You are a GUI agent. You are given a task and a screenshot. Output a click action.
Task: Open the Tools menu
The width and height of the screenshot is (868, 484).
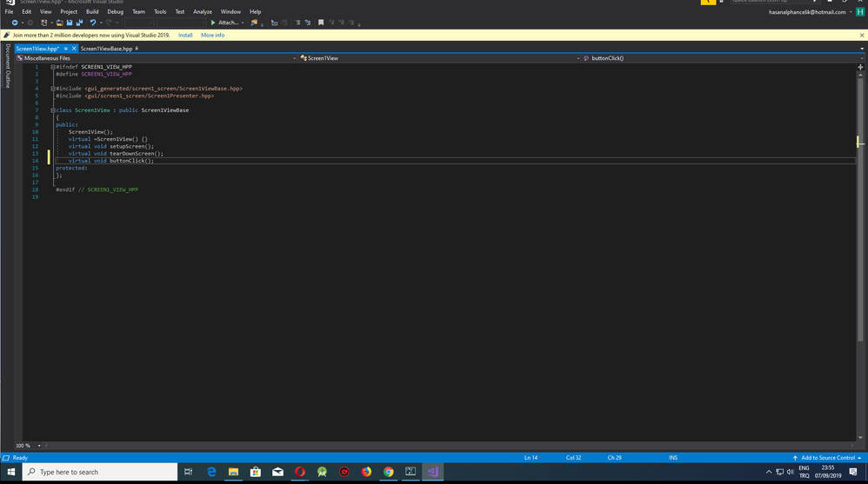(160, 11)
